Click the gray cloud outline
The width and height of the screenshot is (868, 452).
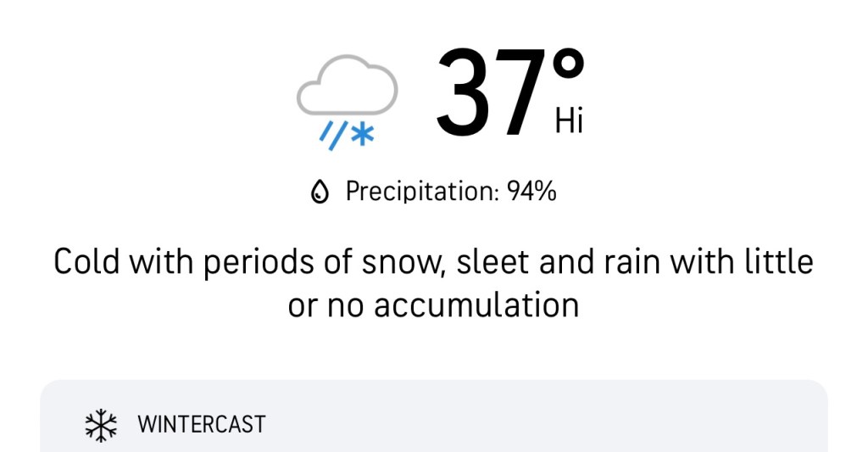coord(347,86)
